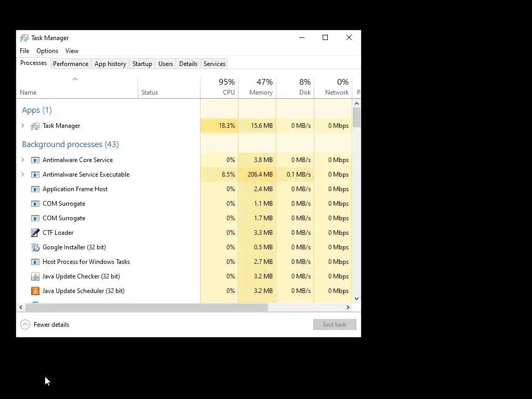Switch to the Users tab

coord(166,64)
